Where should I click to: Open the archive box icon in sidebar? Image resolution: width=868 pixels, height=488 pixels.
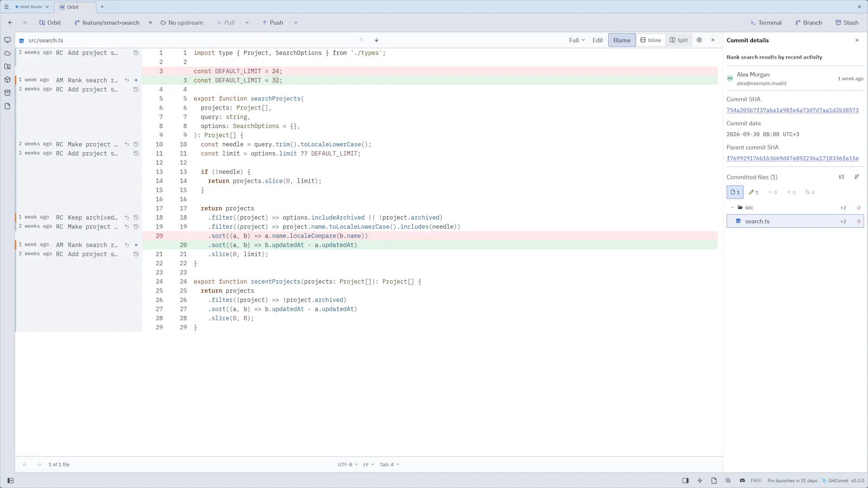pos(8,93)
